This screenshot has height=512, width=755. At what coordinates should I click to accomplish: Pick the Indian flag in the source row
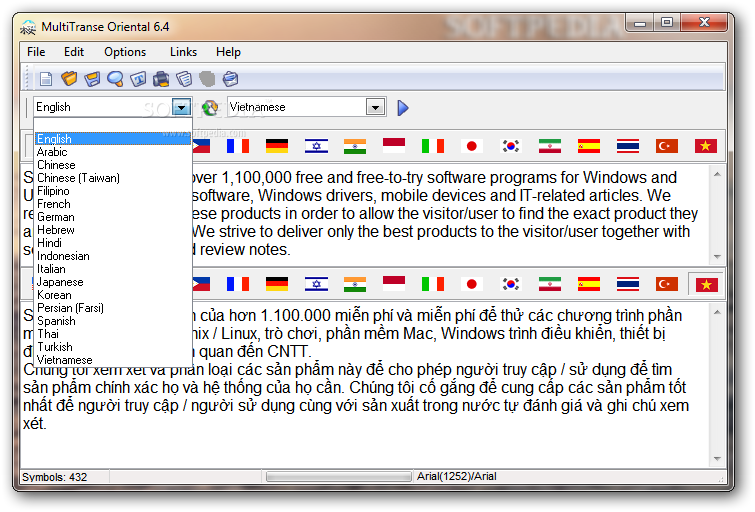355,146
